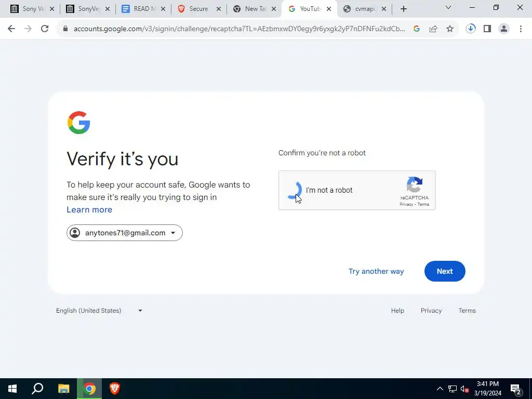
Task: Open the Chrome three-dot menu
Action: click(521, 29)
